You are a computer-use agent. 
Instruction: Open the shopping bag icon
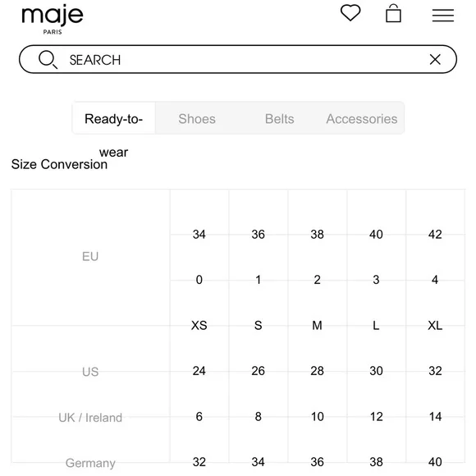pyautogui.click(x=393, y=13)
